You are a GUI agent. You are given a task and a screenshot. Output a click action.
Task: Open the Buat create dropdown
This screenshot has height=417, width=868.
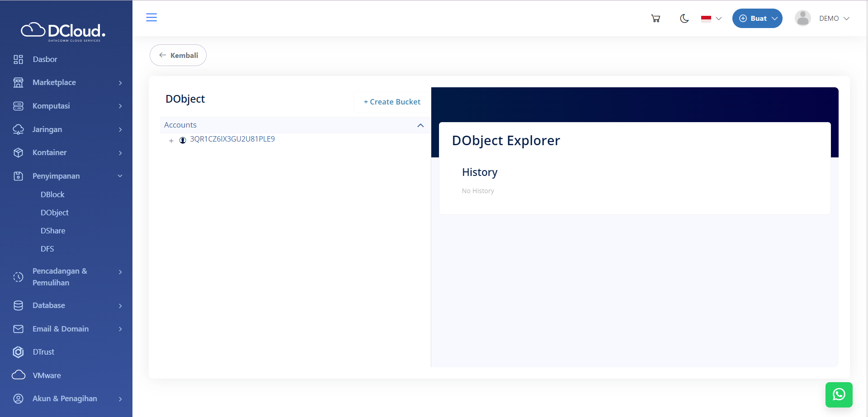pyautogui.click(x=757, y=19)
